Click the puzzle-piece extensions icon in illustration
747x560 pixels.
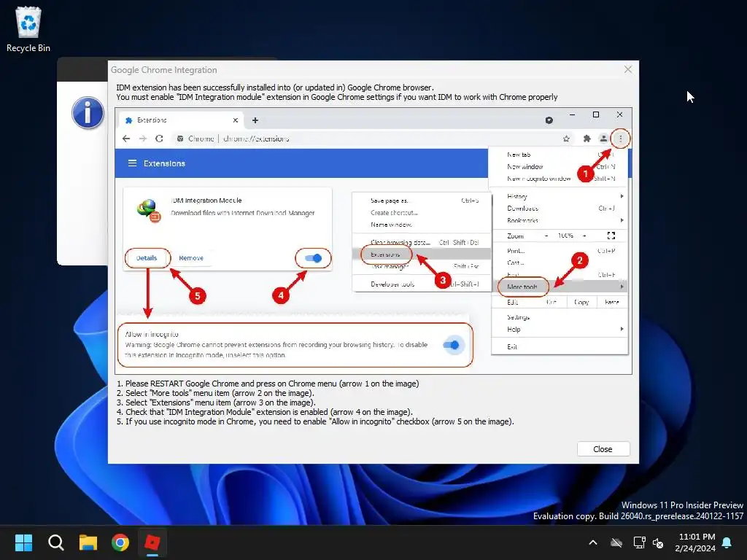pos(587,139)
